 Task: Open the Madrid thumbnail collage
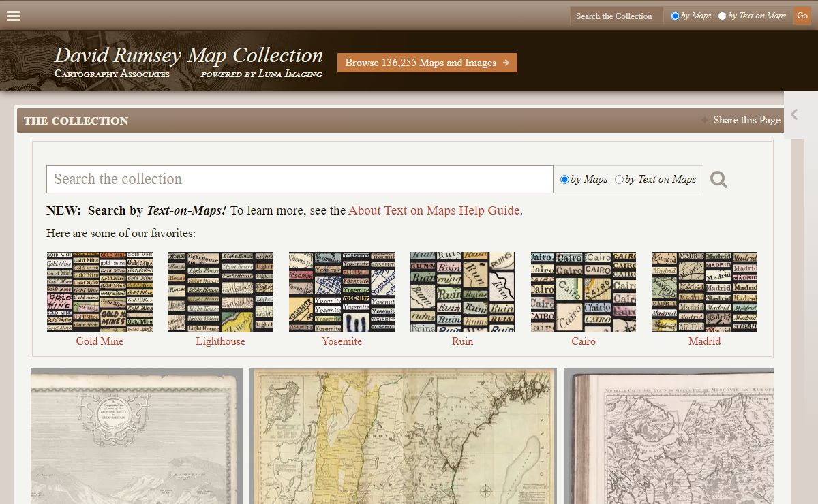(x=704, y=292)
